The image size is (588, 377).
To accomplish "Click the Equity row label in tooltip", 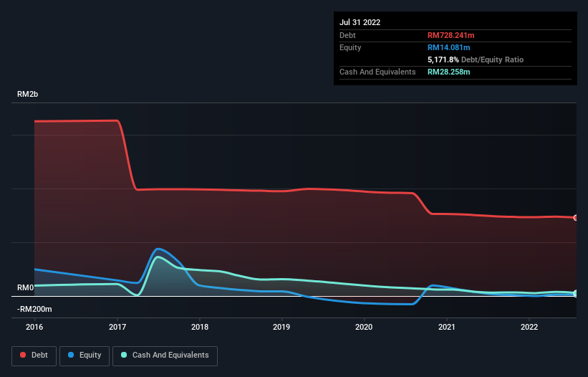I will pyautogui.click(x=350, y=47).
